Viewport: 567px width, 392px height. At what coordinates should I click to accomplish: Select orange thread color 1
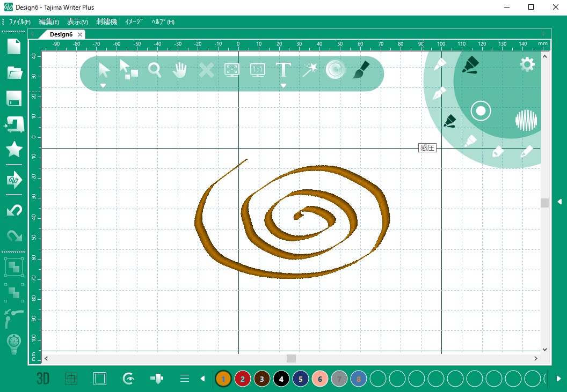223,379
